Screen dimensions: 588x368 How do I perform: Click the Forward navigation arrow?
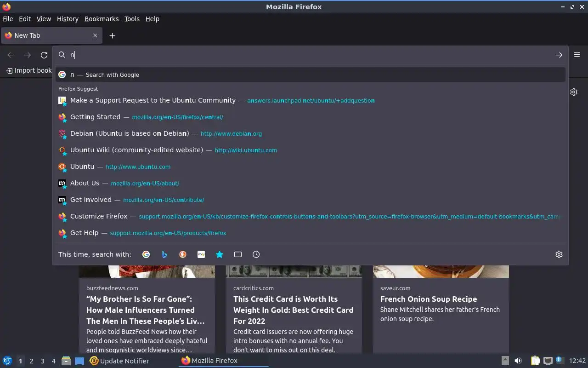[28, 55]
